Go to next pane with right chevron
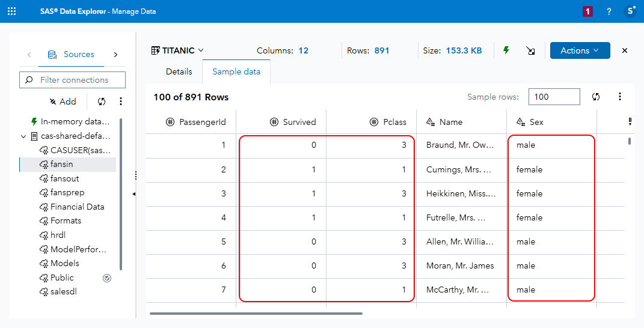This screenshot has height=328, width=644. point(115,54)
